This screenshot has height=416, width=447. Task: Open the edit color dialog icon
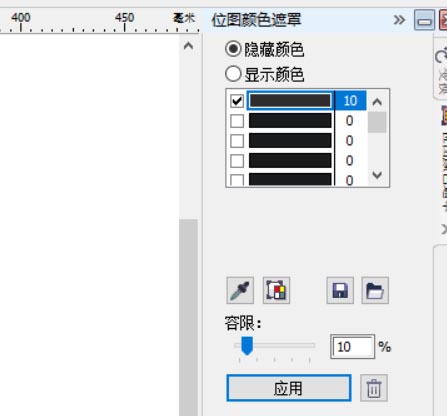[276, 290]
